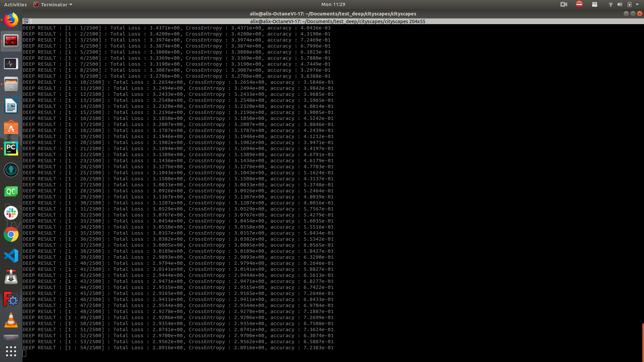Open the system menu dropdown arrow
This screenshot has height=362, width=644.
pyautogui.click(x=637, y=5)
